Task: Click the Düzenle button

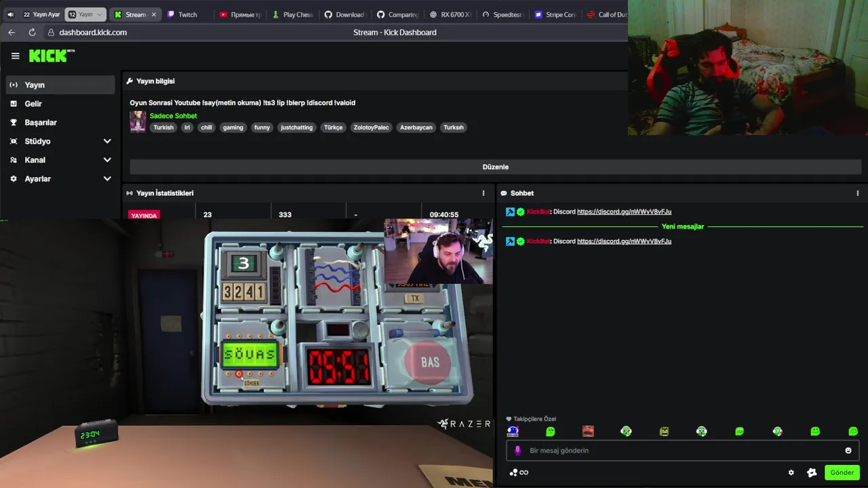Action: point(495,167)
